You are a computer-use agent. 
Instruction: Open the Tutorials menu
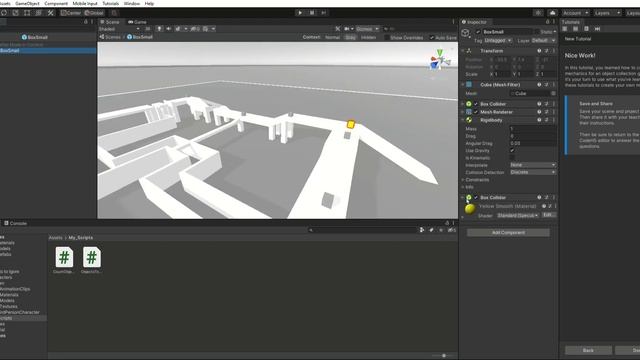tap(110, 3)
